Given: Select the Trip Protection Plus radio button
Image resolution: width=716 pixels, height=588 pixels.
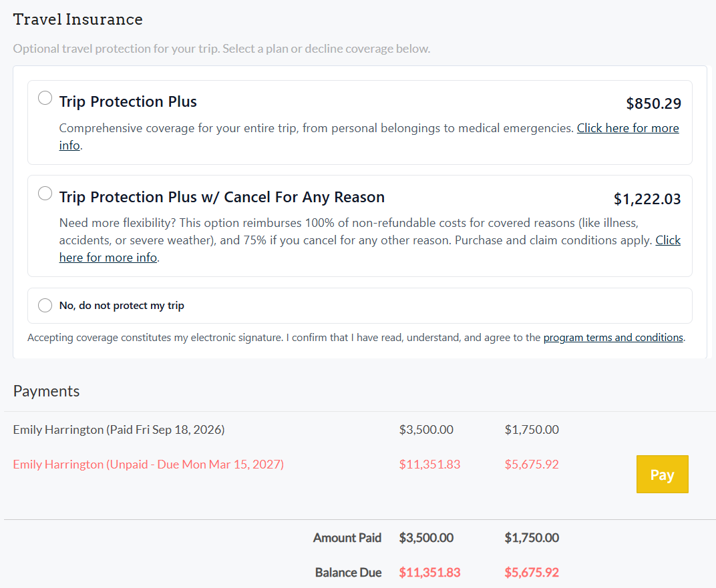Looking at the screenshot, I should pyautogui.click(x=45, y=97).
